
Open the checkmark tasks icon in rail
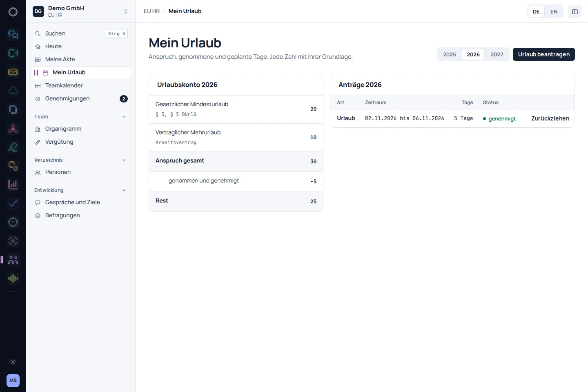tap(13, 203)
